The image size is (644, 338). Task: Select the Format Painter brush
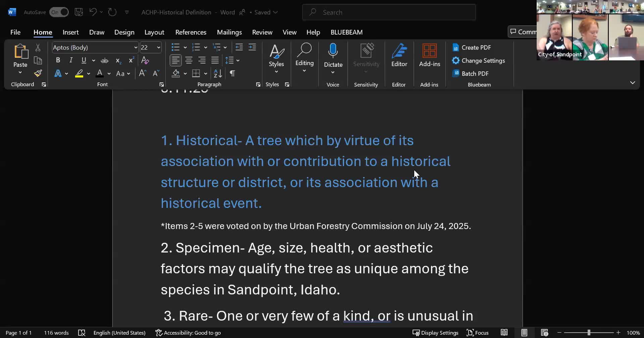[38, 73]
